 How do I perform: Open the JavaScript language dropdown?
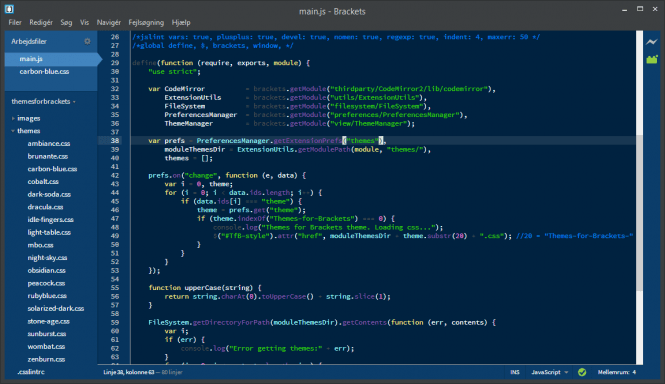(550, 372)
